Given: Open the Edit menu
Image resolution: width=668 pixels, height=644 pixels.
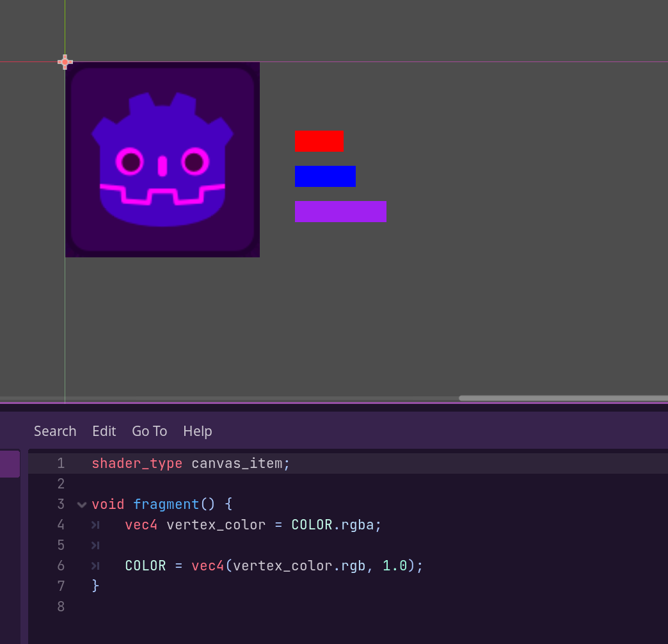Looking at the screenshot, I should (x=104, y=431).
